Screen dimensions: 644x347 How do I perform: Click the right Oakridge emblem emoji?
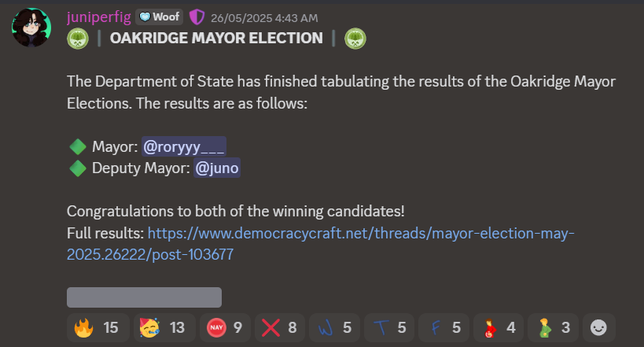click(355, 39)
